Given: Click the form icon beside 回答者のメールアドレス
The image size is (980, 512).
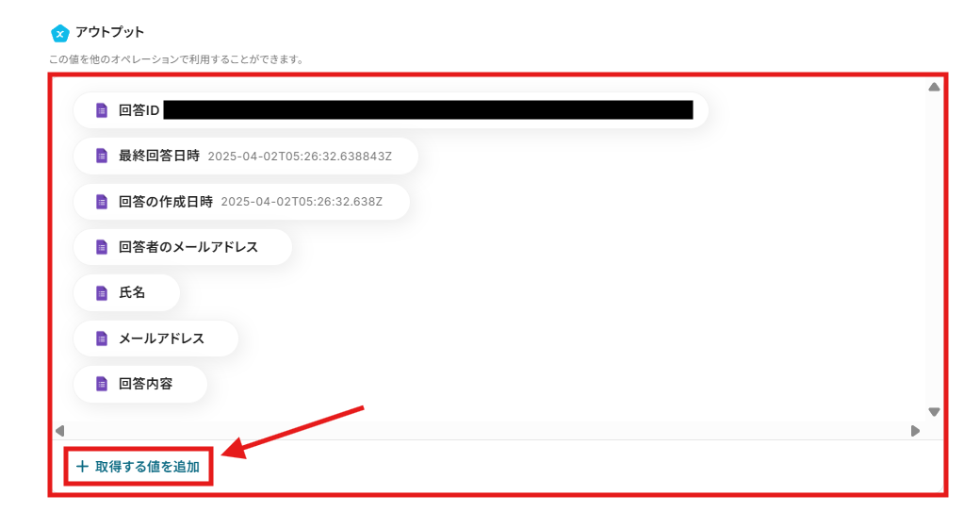Looking at the screenshot, I should pos(101,247).
